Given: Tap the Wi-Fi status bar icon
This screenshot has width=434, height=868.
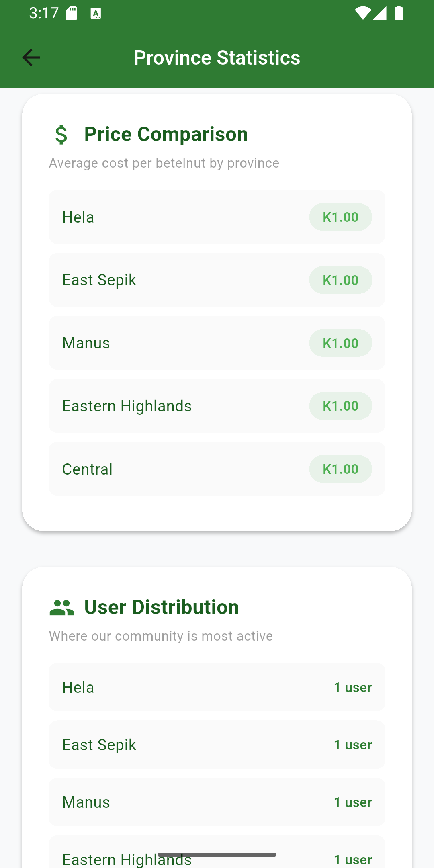Looking at the screenshot, I should point(362,13).
